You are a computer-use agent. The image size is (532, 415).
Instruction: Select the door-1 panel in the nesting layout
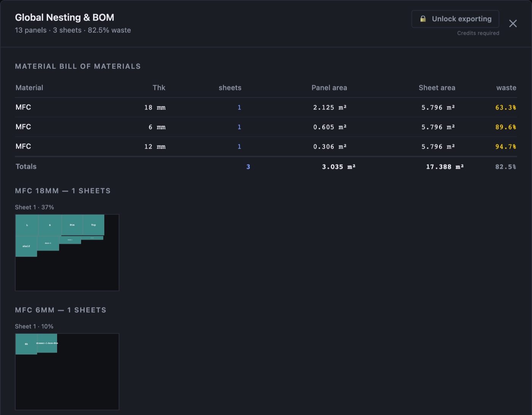[48, 243]
